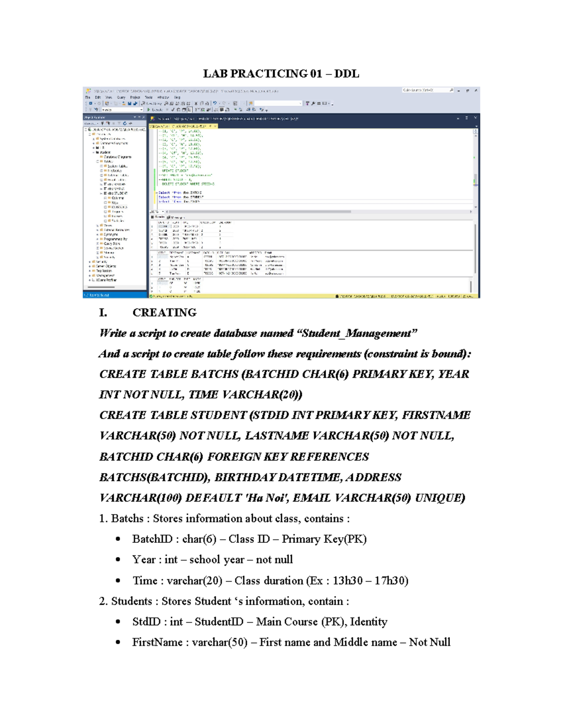Refresh the Object Explorer tree
The width and height of the screenshot is (563, 728).
(125, 123)
